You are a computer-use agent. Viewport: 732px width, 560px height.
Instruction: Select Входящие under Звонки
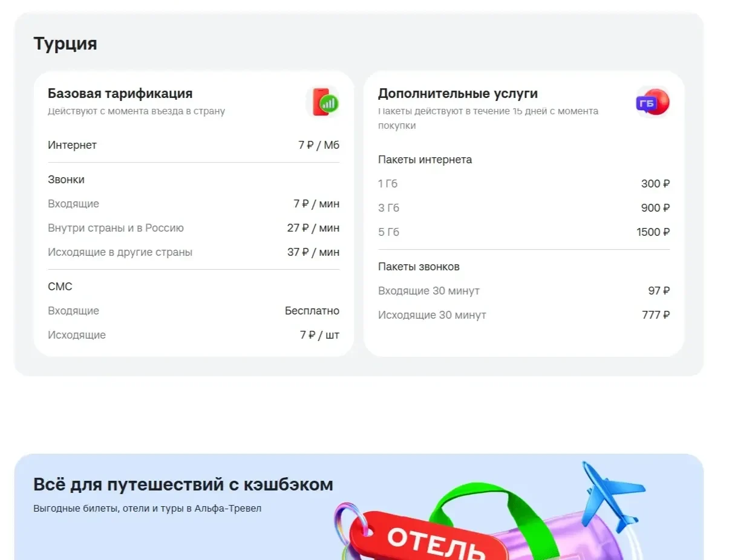(73, 204)
